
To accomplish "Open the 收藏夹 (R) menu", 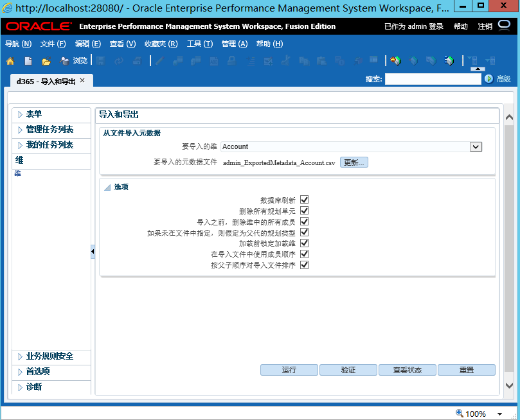I will click(x=161, y=44).
